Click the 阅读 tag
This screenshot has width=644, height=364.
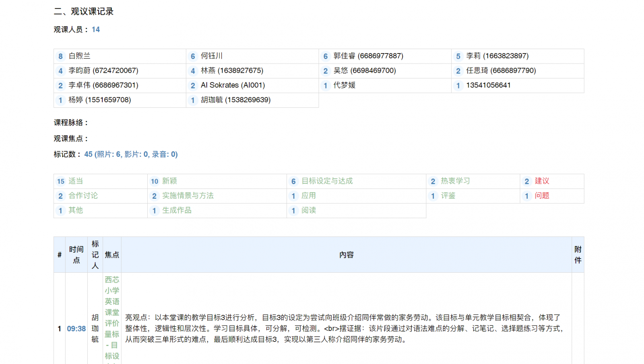pos(308,210)
